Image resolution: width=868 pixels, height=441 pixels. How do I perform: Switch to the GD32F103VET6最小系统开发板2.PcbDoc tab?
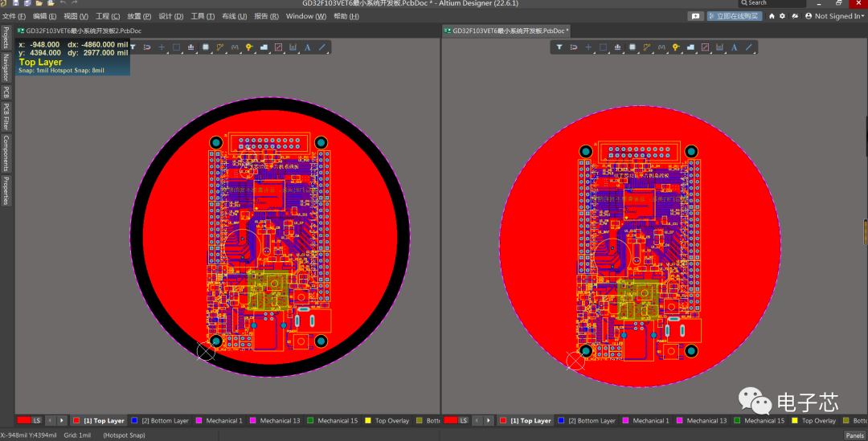point(80,31)
